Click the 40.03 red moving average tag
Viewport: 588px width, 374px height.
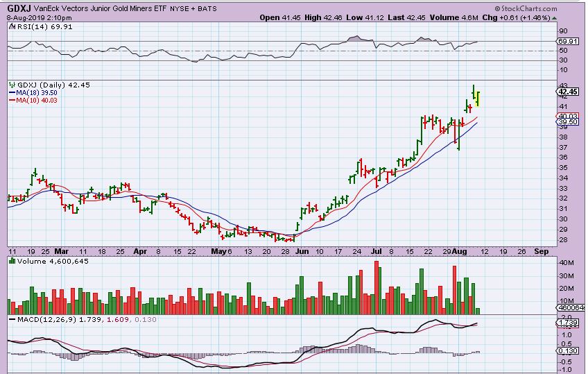[568, 117]
